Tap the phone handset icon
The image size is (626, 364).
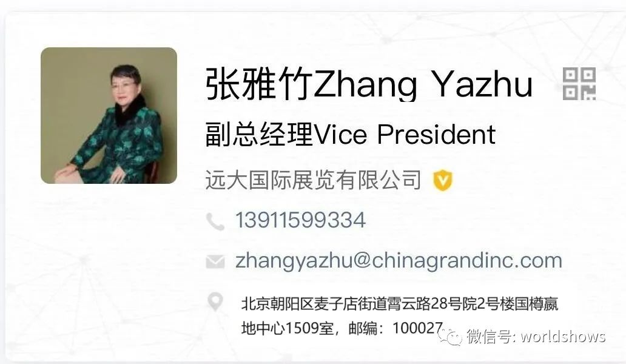tap(215, 221)
